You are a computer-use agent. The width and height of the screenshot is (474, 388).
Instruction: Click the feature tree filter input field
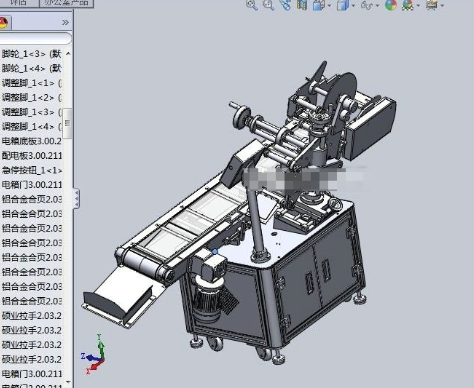(x=35, y=38)
